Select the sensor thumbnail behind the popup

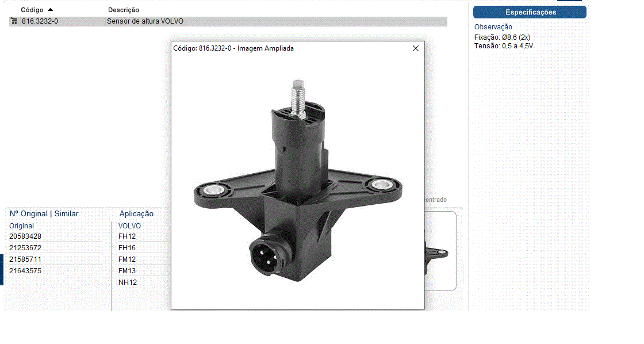click(x=439, y=251)
